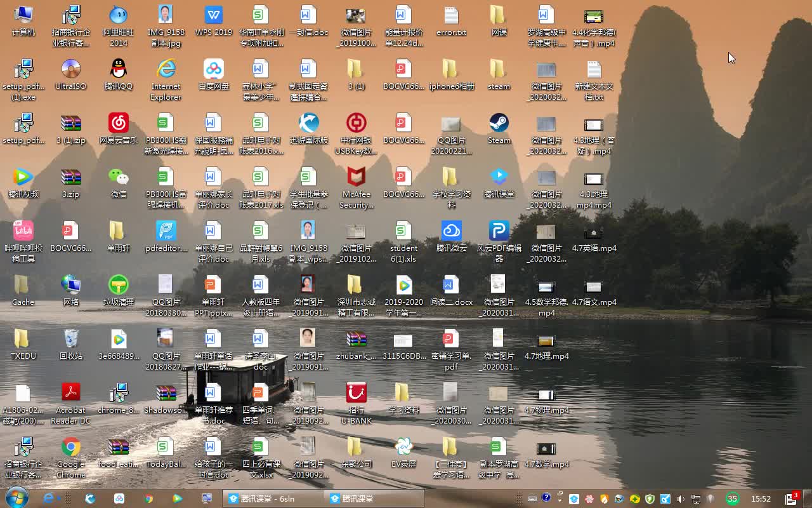This screenshot has height=508, width=812.
Task: Click the network connection tray icon
Action: [696, 499]
